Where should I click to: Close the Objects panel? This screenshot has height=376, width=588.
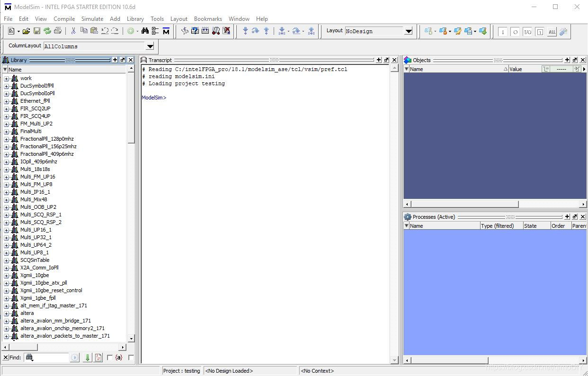pos(583,60)
